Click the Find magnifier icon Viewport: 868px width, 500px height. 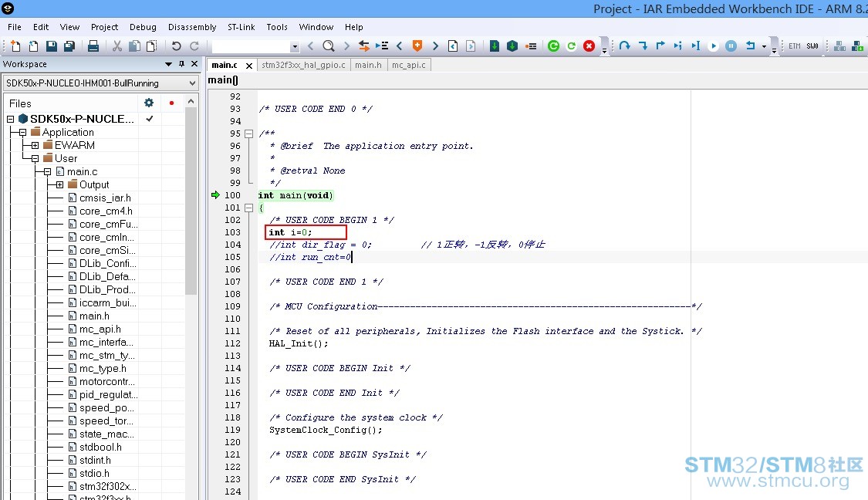click(328, 46)
